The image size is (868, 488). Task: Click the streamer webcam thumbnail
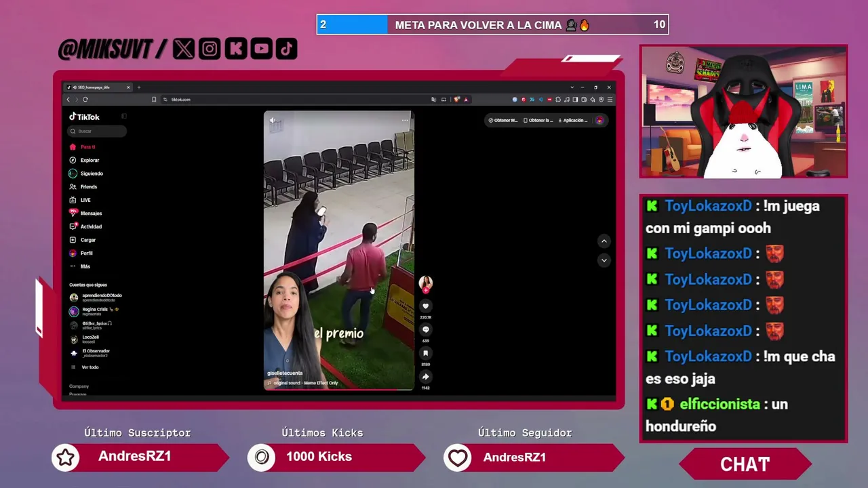[x=743, y=112]
